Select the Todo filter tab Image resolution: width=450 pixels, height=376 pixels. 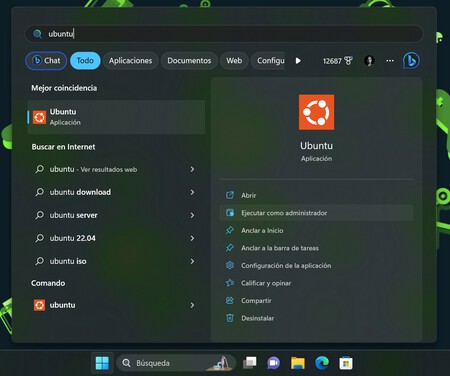(x=85, y=61)
